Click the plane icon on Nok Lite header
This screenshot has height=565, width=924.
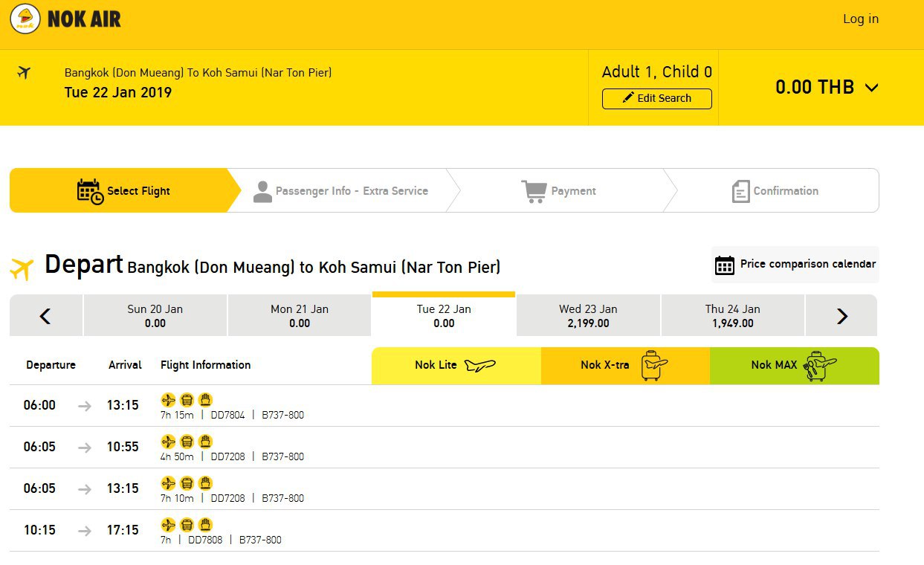(x=479, y=365)
